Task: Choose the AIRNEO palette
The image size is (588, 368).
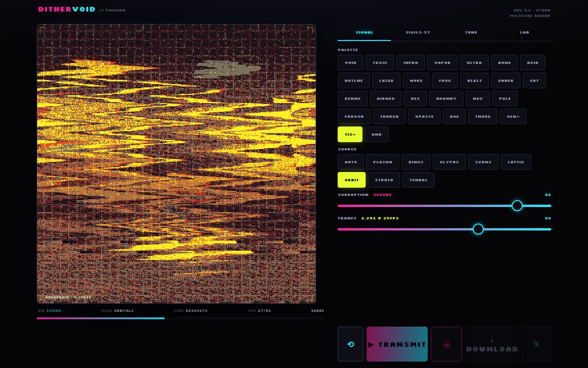Action: pos(385,98)
